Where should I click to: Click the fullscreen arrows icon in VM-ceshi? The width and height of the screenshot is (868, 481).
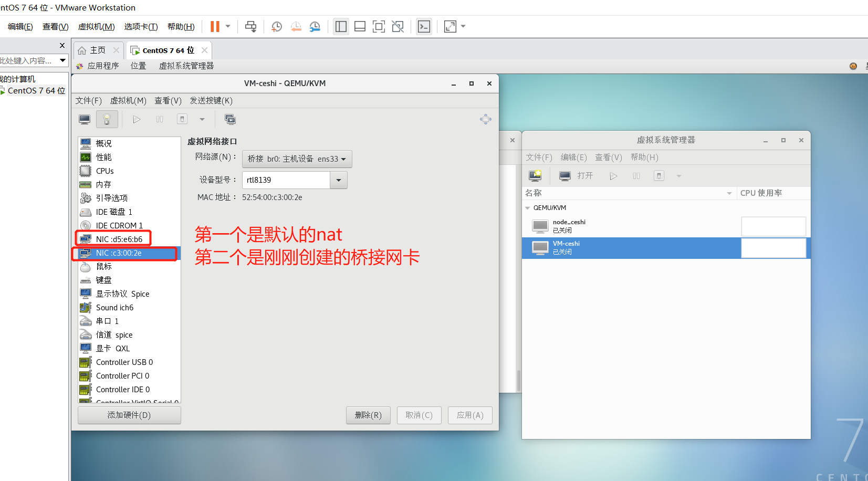coord(486,119)
